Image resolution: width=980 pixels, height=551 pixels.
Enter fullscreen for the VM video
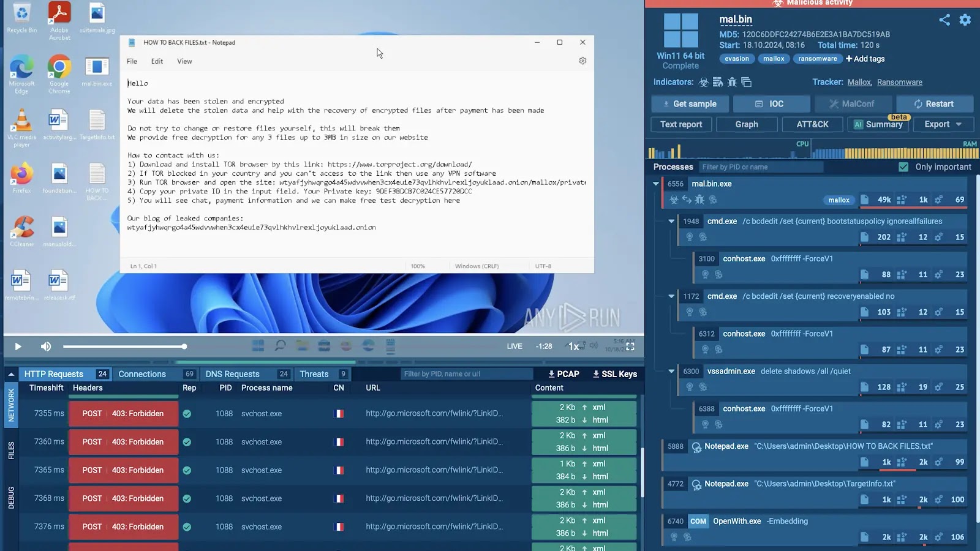pos(630,346)
